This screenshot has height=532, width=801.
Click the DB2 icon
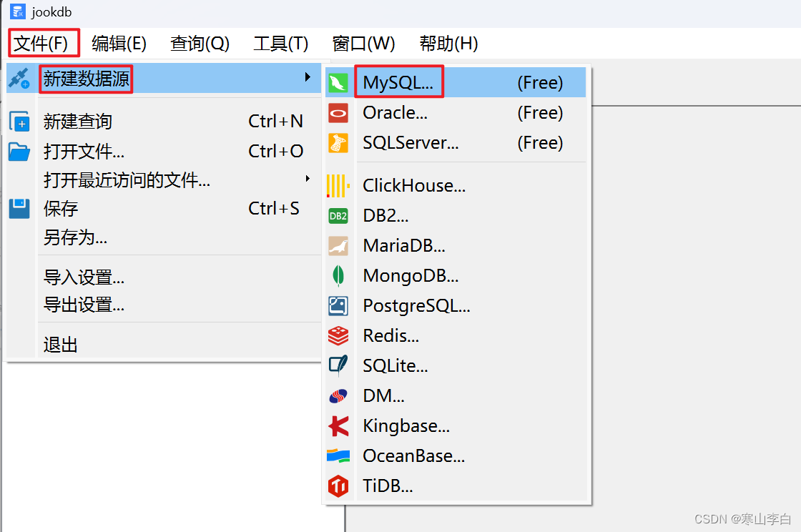[x=338, y=215]
